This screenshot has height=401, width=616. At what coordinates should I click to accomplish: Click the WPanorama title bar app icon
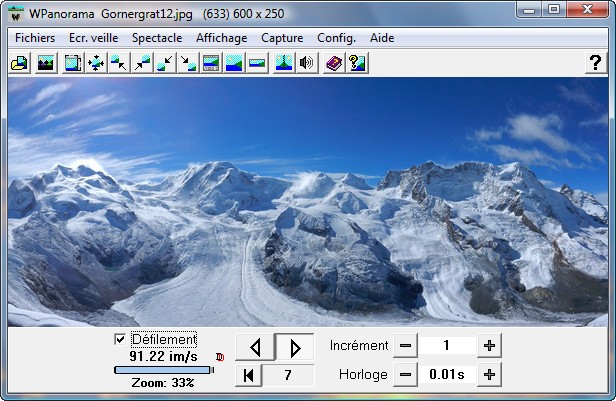pos(16,14)
